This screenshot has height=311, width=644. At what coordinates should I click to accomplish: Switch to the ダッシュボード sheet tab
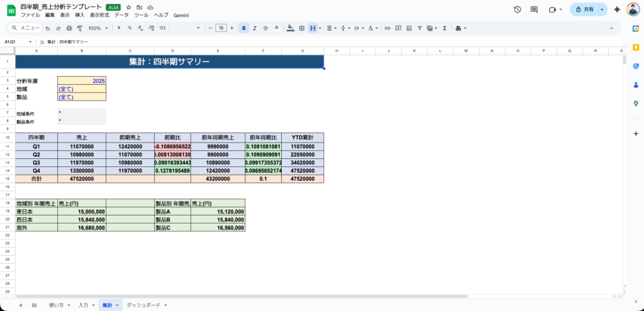point(143,305)
